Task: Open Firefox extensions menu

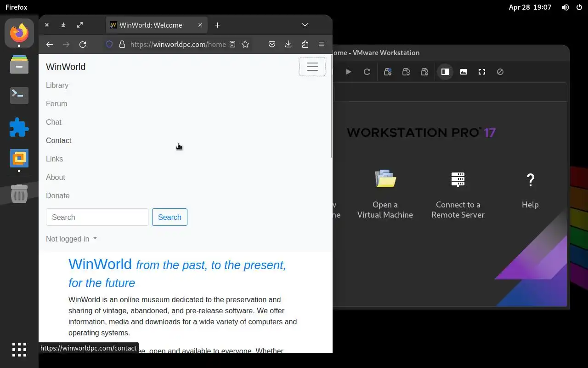Action: (305, 44)
